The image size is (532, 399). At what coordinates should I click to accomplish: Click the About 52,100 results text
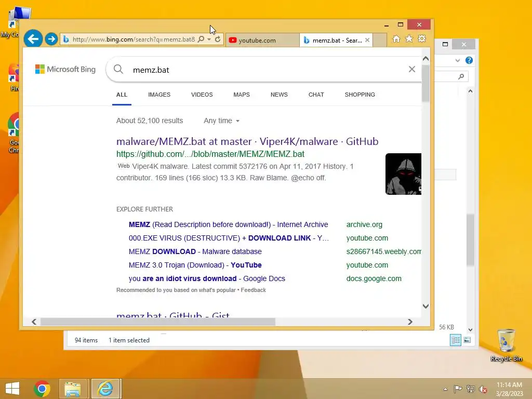point(150,121)
